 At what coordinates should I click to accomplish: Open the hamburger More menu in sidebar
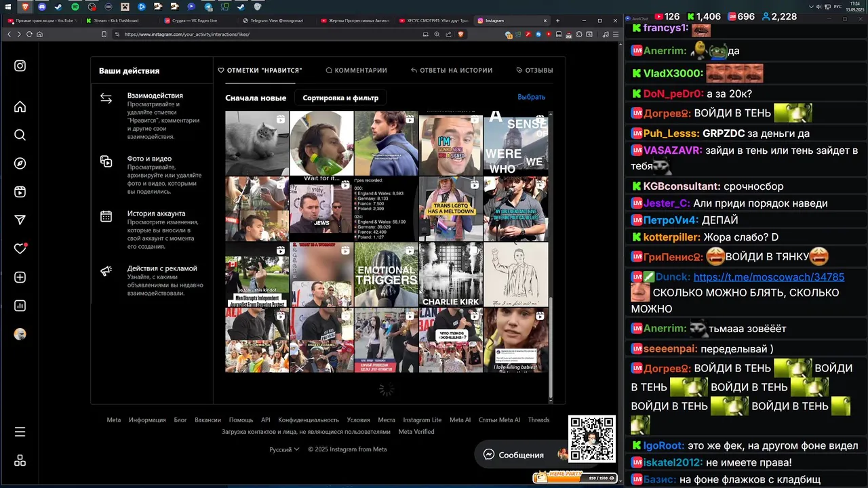coord(20,432)
